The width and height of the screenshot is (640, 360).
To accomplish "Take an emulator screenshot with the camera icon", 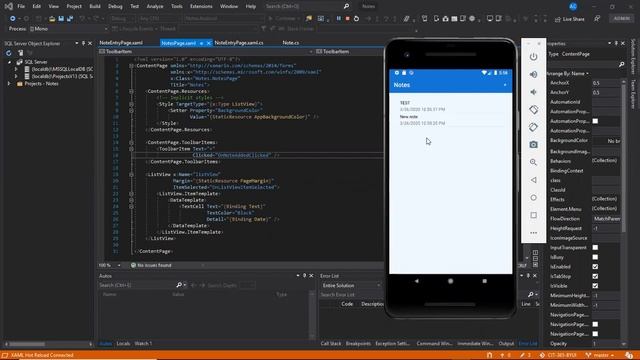I will tap(533, 144).
